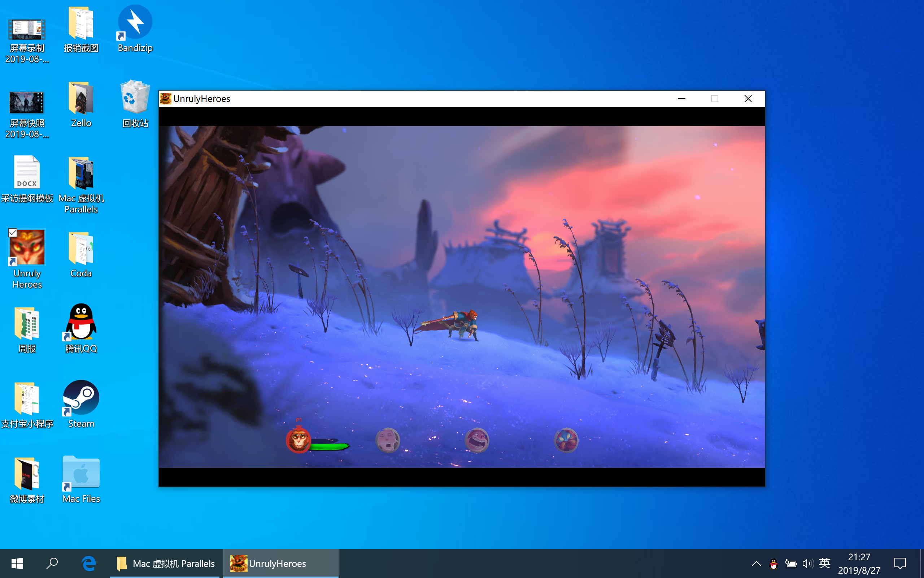
Task: Maximize the UnrulyHeroes window
Action: point(715,99)
